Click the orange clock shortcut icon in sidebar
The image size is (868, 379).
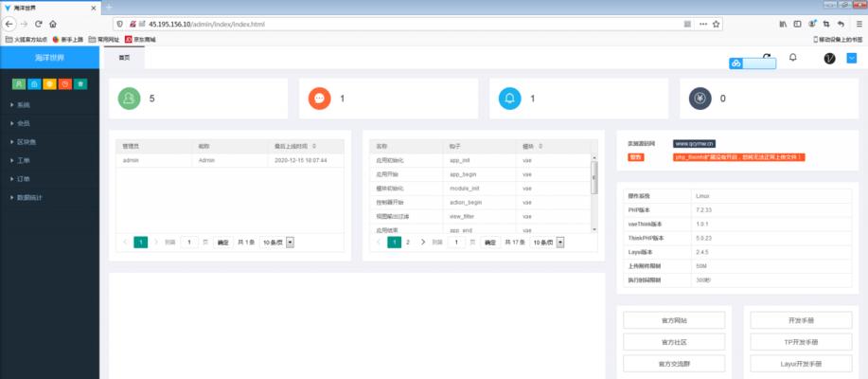pos(65,84)
